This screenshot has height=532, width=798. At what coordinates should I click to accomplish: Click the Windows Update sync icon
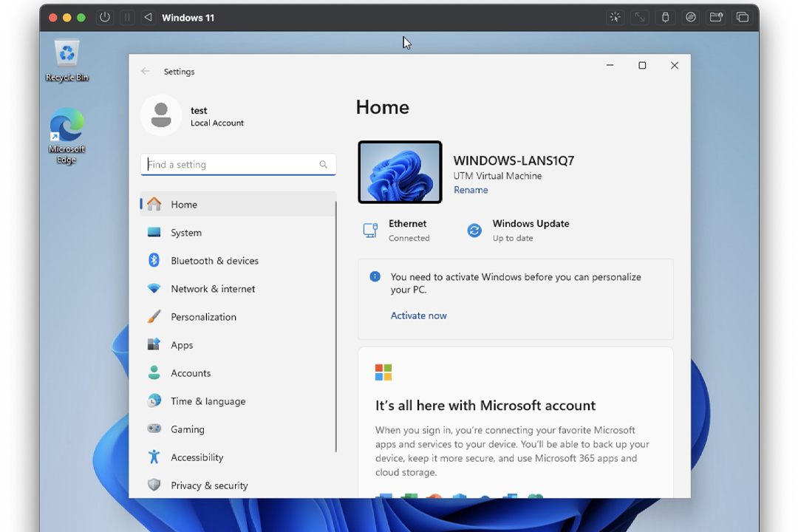pos(474,231)
